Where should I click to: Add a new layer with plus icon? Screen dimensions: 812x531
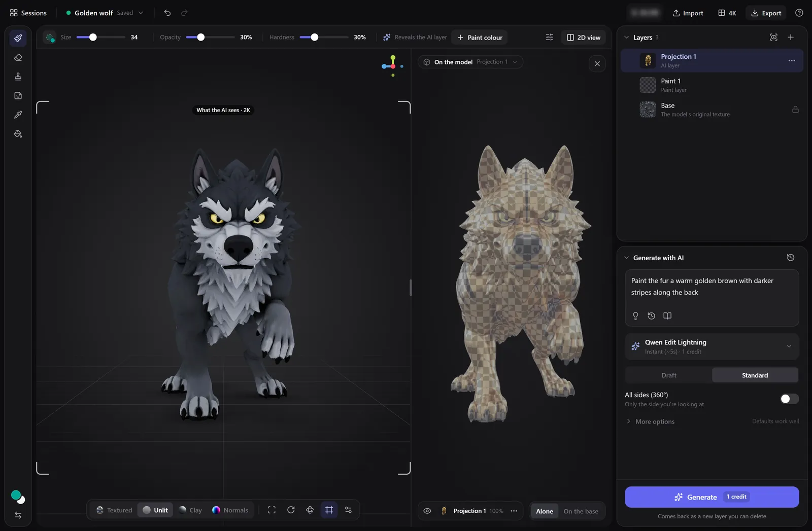[791, 37]
